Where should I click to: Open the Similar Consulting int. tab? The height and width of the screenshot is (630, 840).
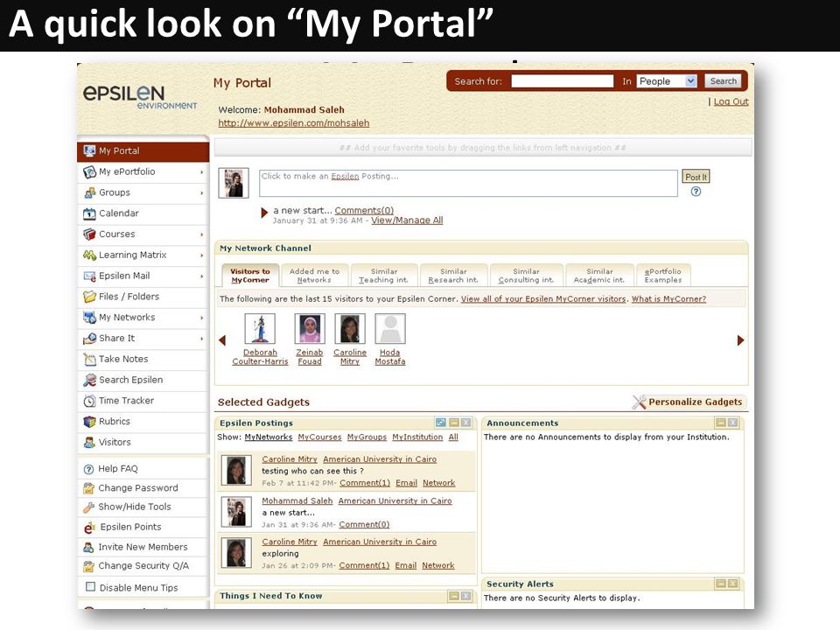pyautogui.click(x=526, y=276)
